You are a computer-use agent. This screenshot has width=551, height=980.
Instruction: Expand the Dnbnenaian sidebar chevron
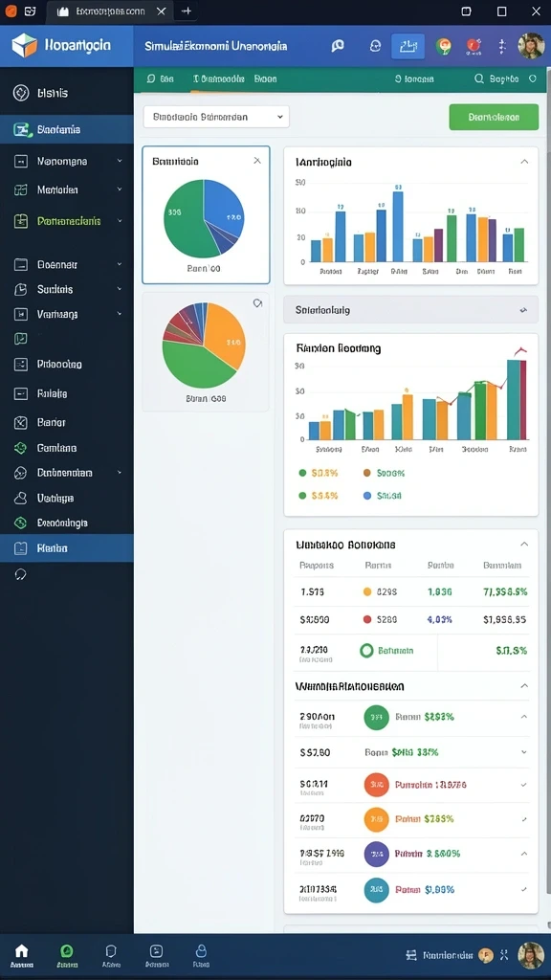(x=120, y=473)
